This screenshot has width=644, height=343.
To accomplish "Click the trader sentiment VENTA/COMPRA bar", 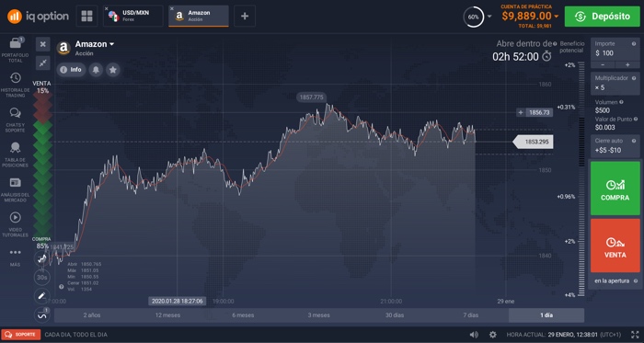I will click(42, 165).
